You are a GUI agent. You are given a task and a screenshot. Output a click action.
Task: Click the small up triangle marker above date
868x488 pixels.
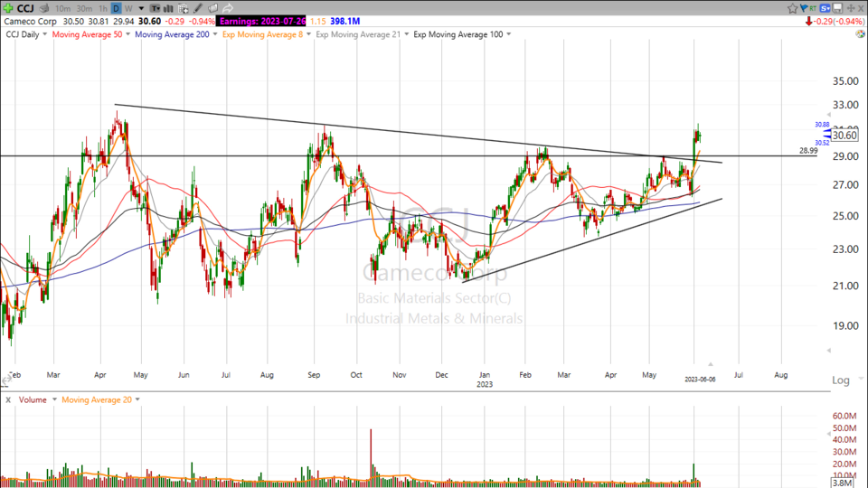click(x=711, y=364)
